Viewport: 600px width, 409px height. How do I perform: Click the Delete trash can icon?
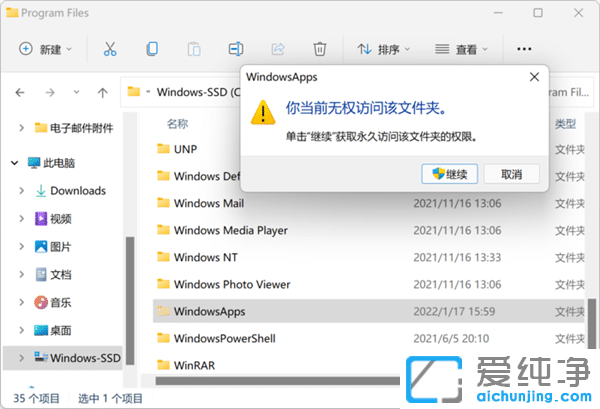click(320, 49)
